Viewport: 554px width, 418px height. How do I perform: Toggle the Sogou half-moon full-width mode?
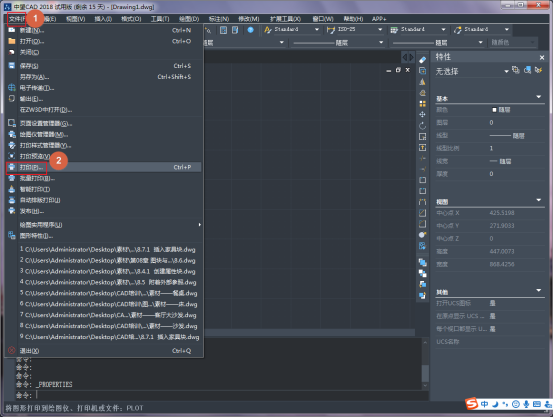point(495,404)
